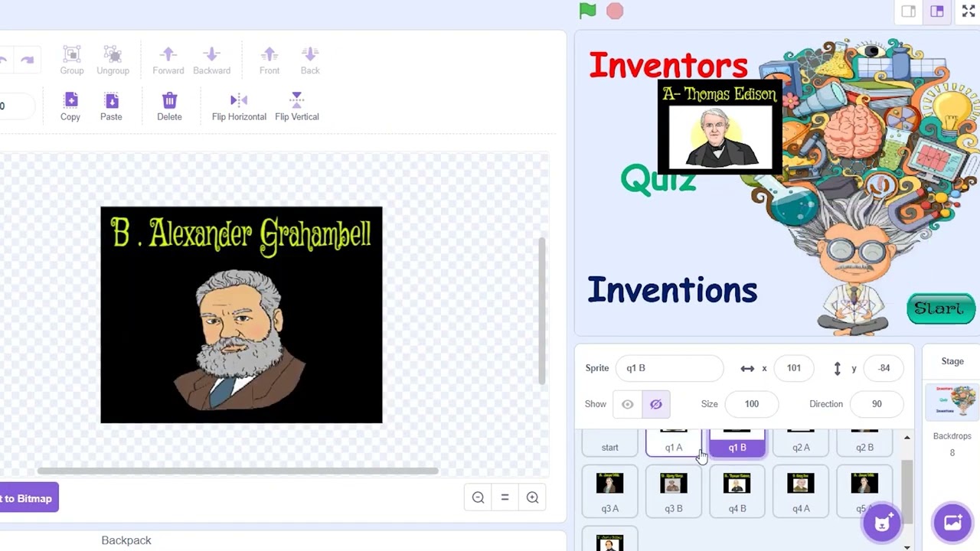Move selection Forward one layer
The image size is (980, 551).
click(168, 60)
